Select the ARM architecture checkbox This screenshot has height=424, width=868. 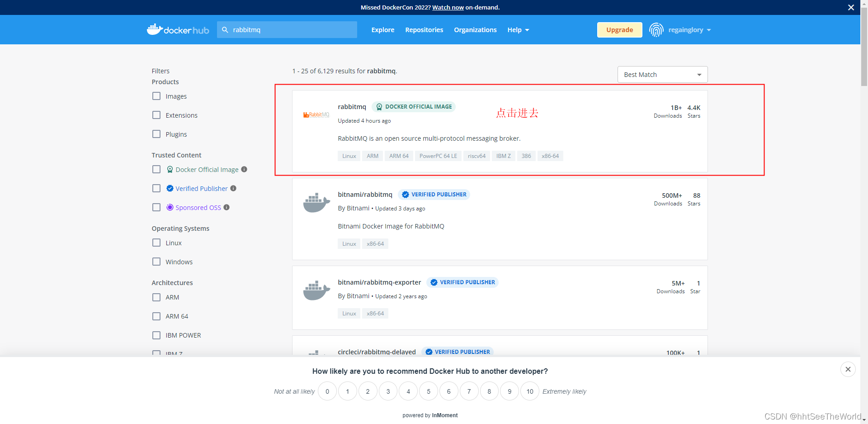(x=156, y=297)
